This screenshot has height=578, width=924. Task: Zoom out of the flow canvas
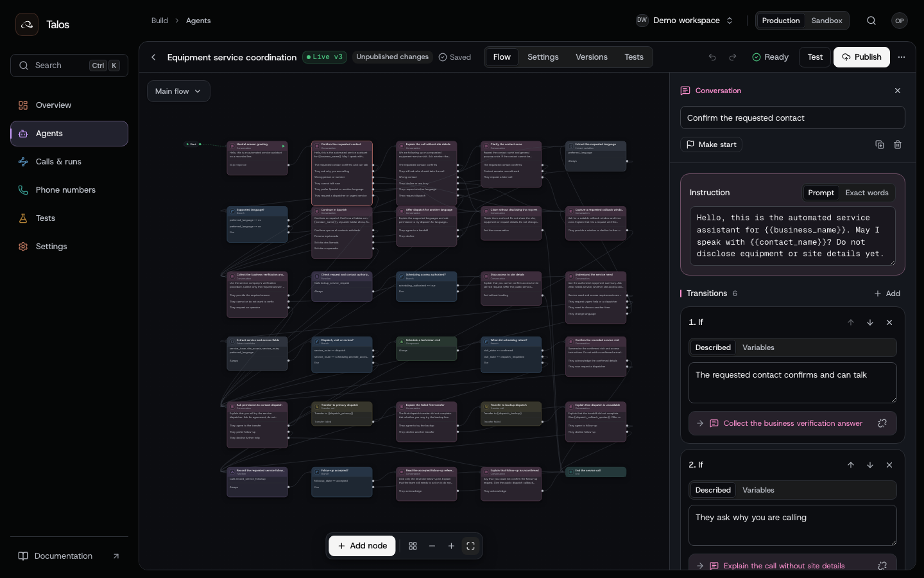coord(432,546)
